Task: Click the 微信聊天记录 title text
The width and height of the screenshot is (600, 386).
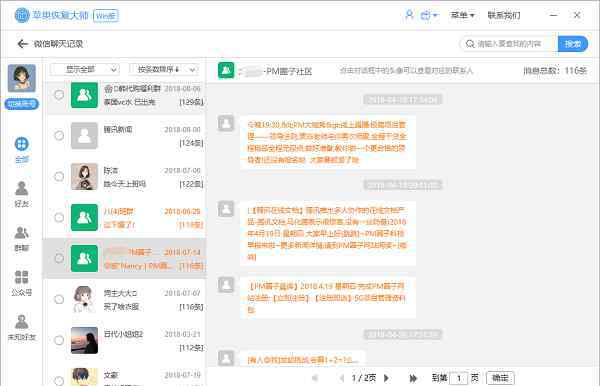Action: 58,44
